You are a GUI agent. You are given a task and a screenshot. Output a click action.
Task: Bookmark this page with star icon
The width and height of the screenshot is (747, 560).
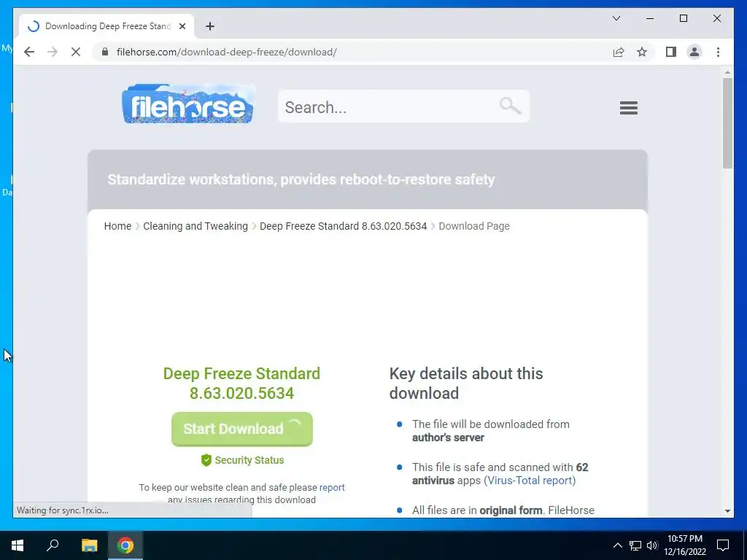(642, 52)
